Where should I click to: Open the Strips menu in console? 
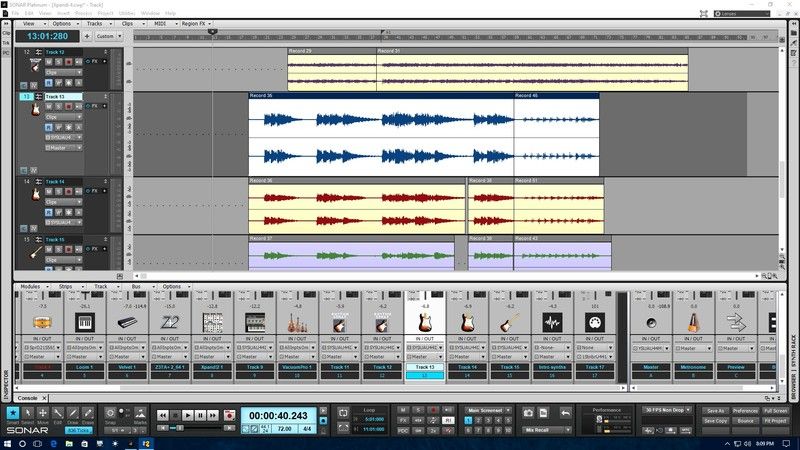(66, 286)
